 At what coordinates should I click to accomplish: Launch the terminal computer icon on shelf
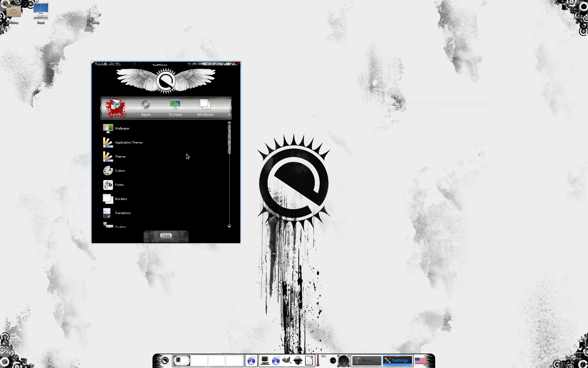(265, 360)
